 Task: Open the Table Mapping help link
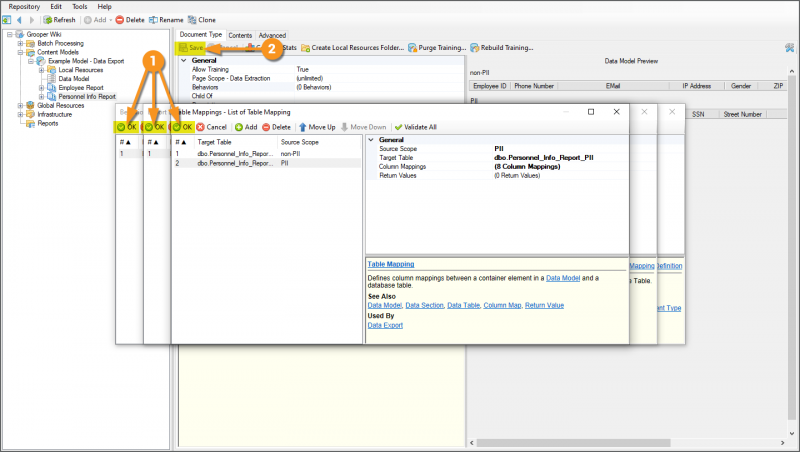tap(391, 264)
